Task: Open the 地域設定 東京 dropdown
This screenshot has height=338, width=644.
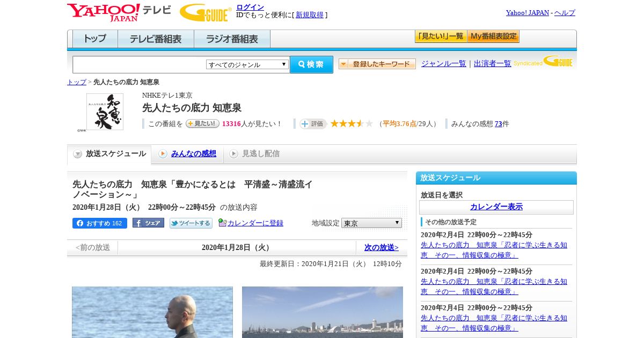Action: click(x=371, y=223)
